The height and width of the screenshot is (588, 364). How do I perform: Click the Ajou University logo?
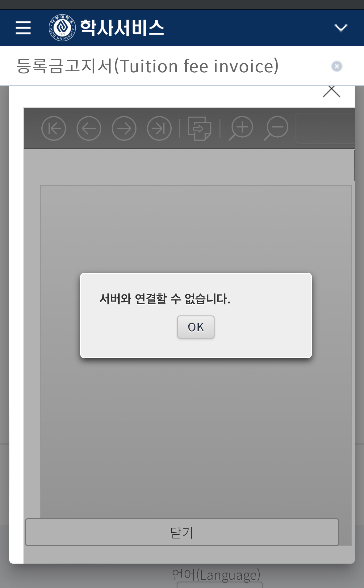tap(62, 28)
